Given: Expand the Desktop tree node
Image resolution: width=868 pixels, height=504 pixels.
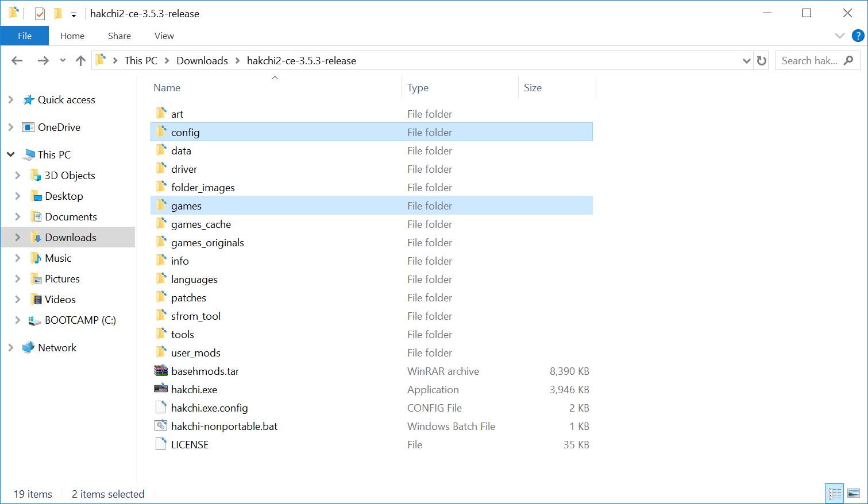Looking at the screenshot, I should [x=17, y=196].
